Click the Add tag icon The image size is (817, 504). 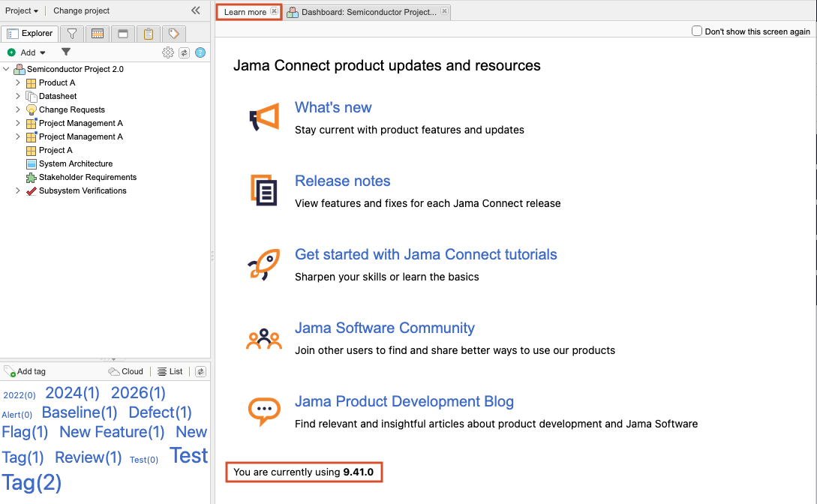(10, 371)
